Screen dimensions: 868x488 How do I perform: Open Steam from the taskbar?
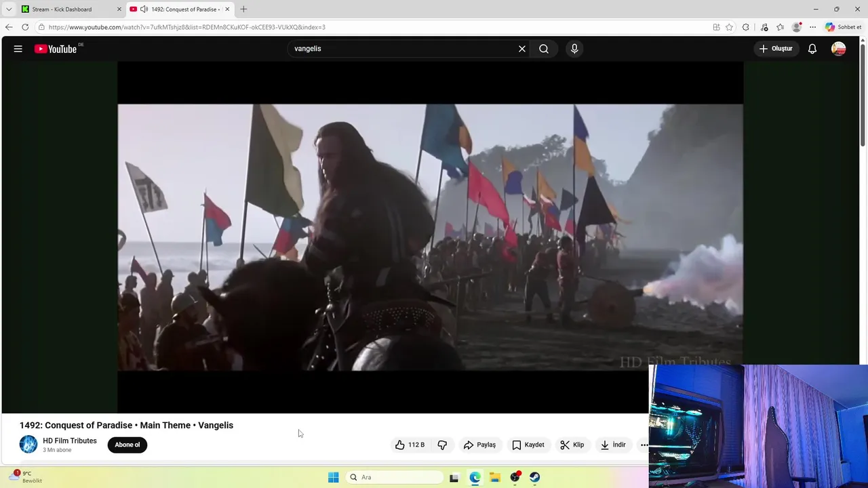pyautogui.click(x=535, y=477)
